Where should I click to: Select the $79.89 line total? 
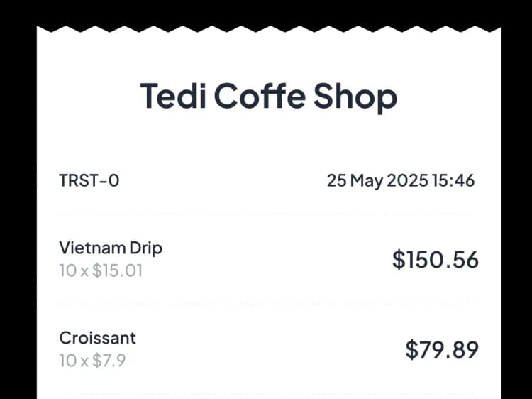coord(442,349)
